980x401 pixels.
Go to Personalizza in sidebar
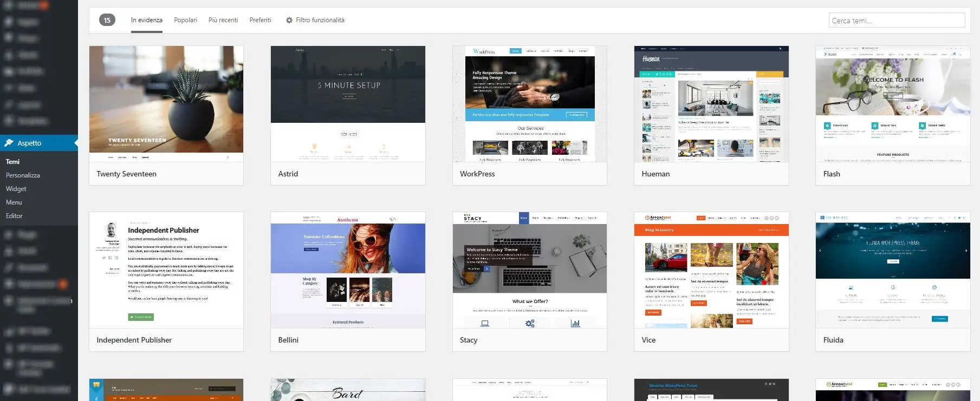23,175
